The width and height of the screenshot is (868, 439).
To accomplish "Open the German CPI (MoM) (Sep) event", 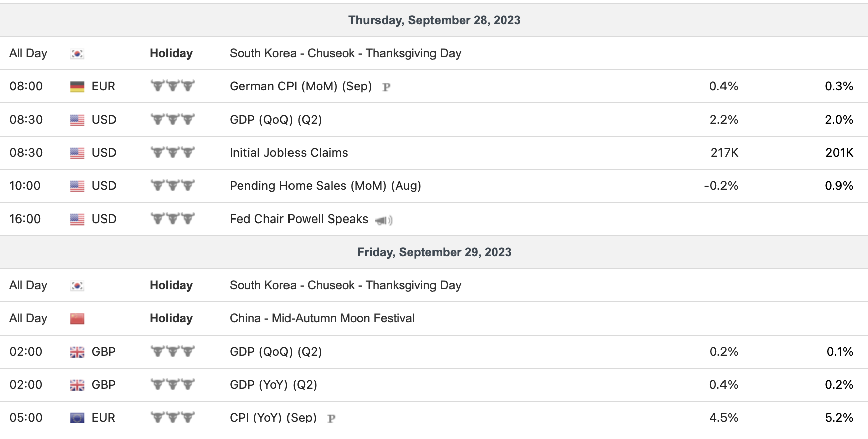I will coord(301,86).
